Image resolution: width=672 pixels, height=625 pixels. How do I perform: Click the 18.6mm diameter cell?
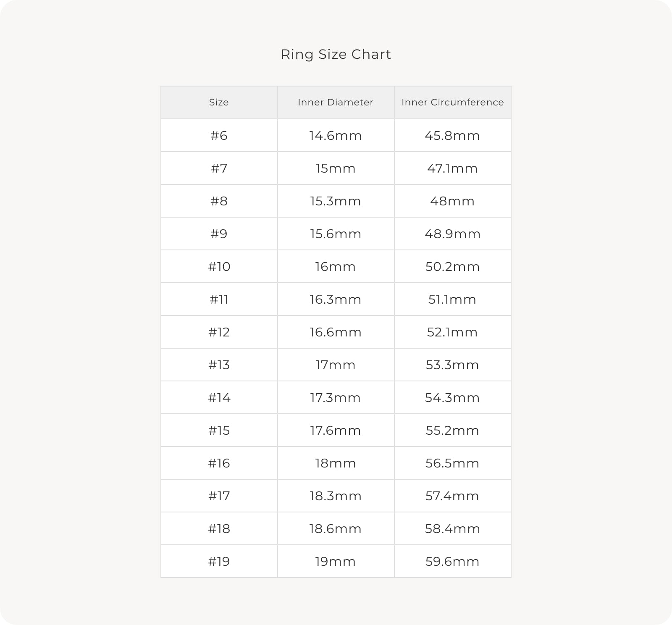click(x=336, y=529)
